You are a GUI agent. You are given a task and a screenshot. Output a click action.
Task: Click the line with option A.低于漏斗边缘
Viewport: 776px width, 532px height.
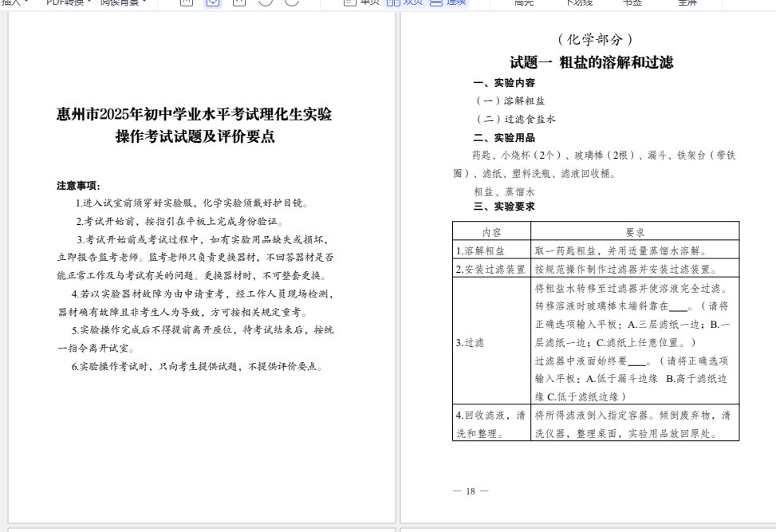[631, 379]
